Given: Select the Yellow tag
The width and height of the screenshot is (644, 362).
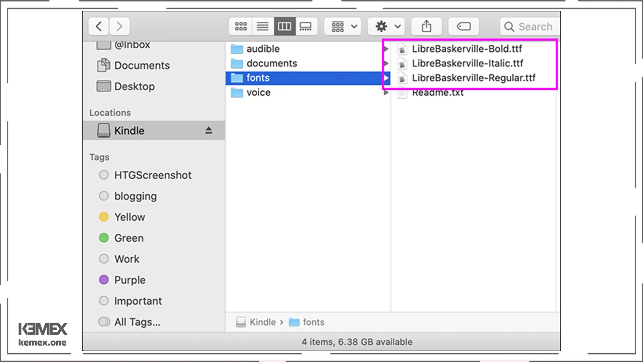Looking at the screenshot, I should point(129,217).
